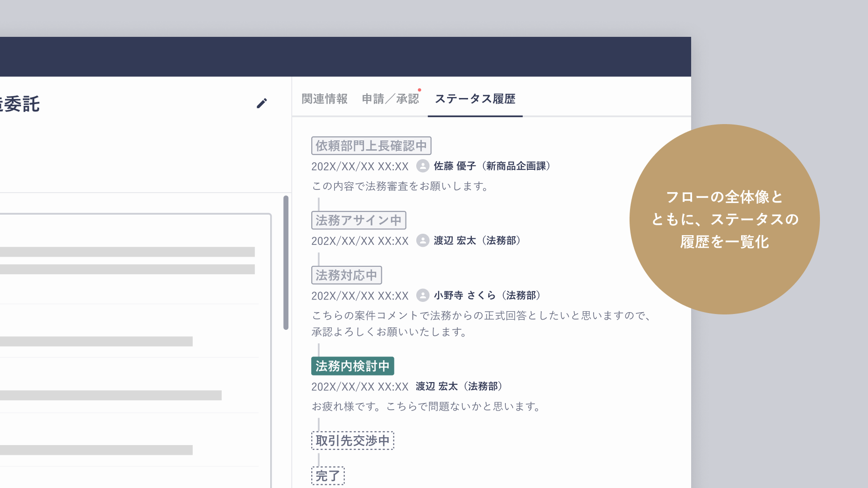The width and height of the screenshot is (868, 488).
Task: Select the 法務対応中 status badge
Action: [346, 275]
